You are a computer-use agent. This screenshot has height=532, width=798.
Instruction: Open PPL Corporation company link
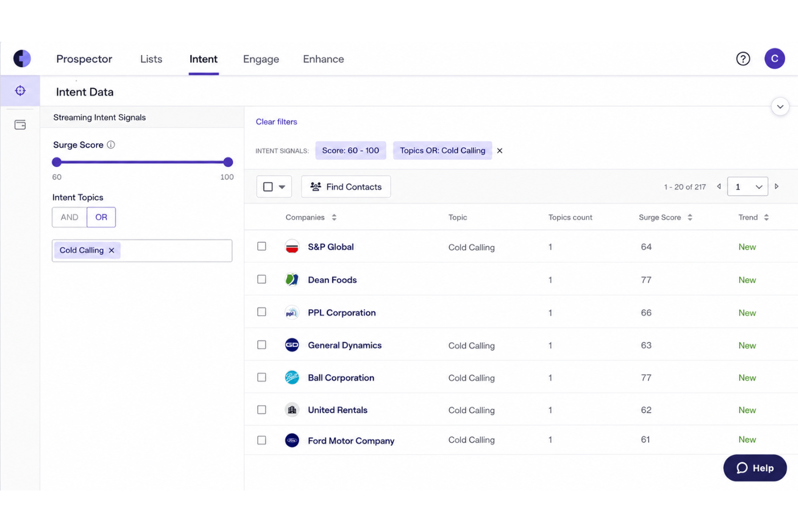point(342,313)
